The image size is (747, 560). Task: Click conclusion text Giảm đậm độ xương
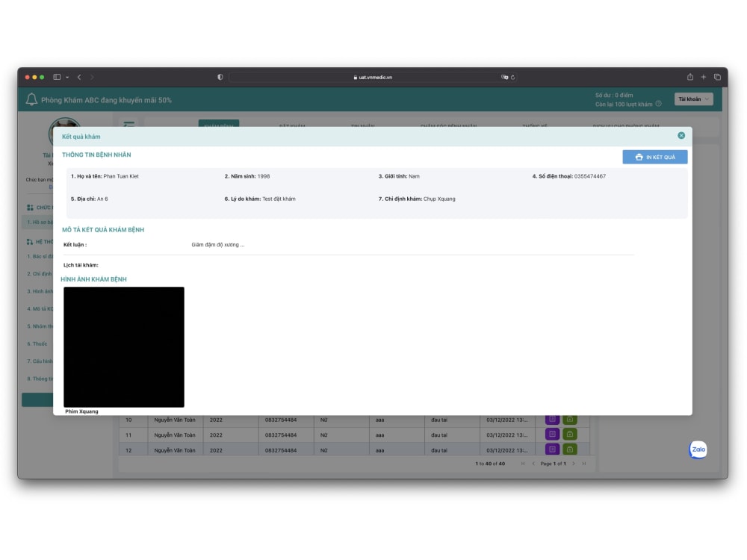217,245
